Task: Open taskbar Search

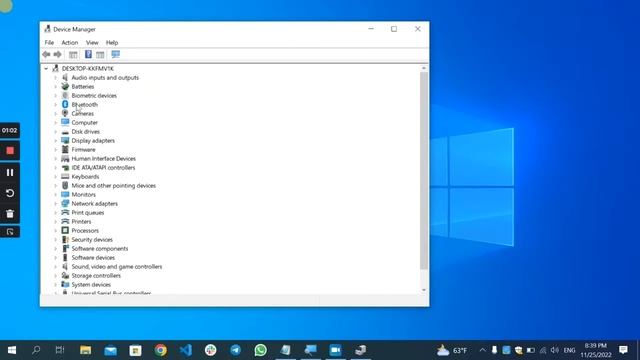Action: pos(36,350)
